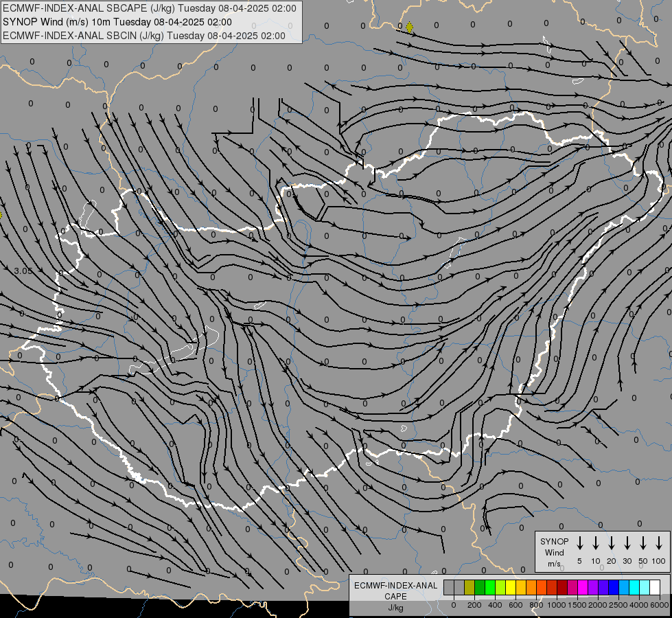Click the 400 tick label on the CAPE scale
This screenshot has width=672, height=618.
[495, 605]
